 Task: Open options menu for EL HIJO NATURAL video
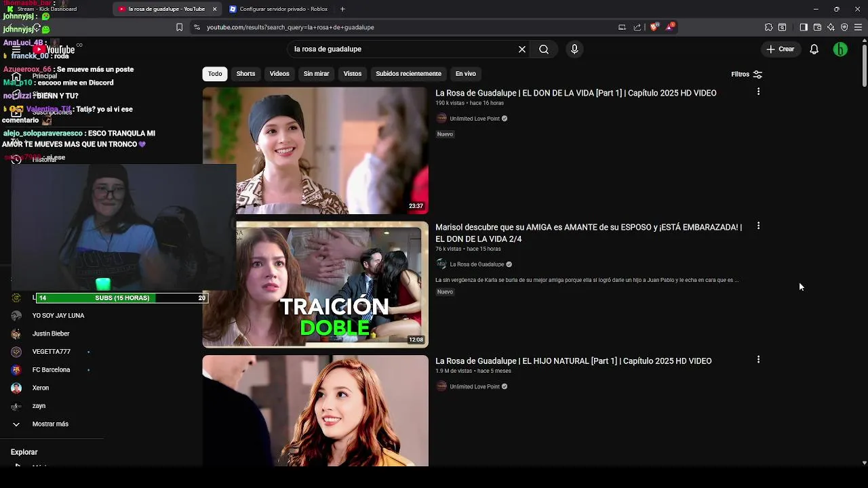tap(758, 360)
